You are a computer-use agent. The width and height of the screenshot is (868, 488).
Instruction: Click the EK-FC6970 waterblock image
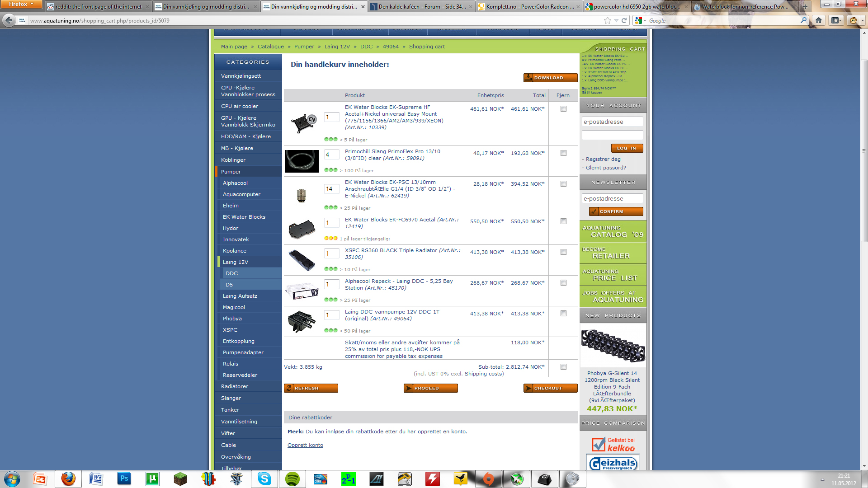(x=302, y=230)
